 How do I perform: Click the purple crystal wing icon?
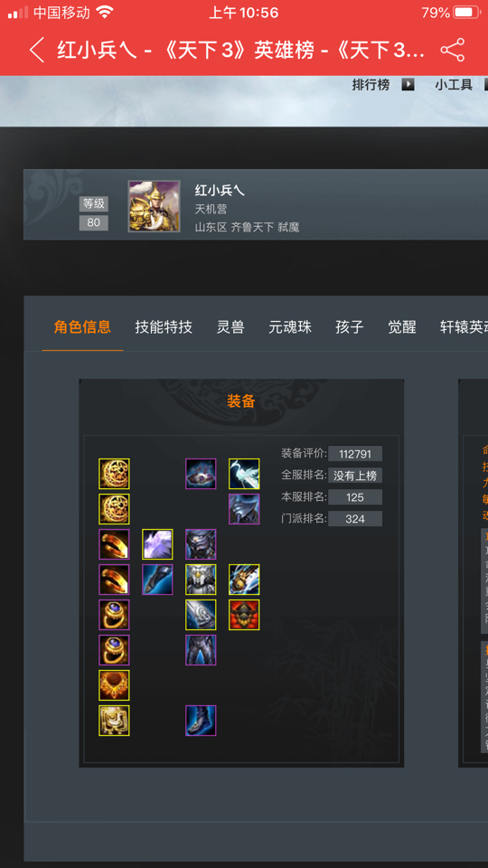[x=157, y=544]
